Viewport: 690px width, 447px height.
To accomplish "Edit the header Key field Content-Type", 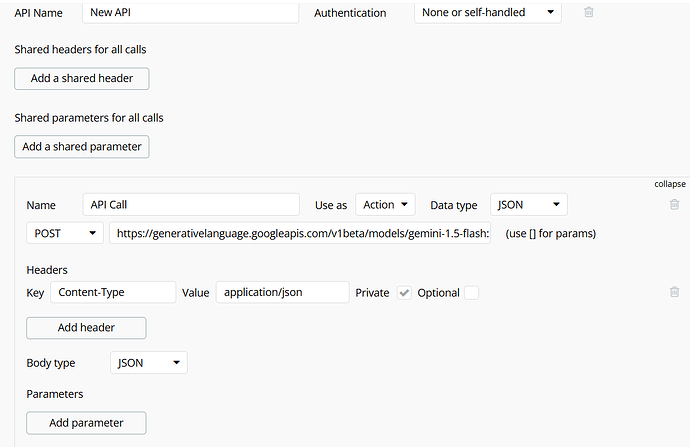I will point(113,292).
